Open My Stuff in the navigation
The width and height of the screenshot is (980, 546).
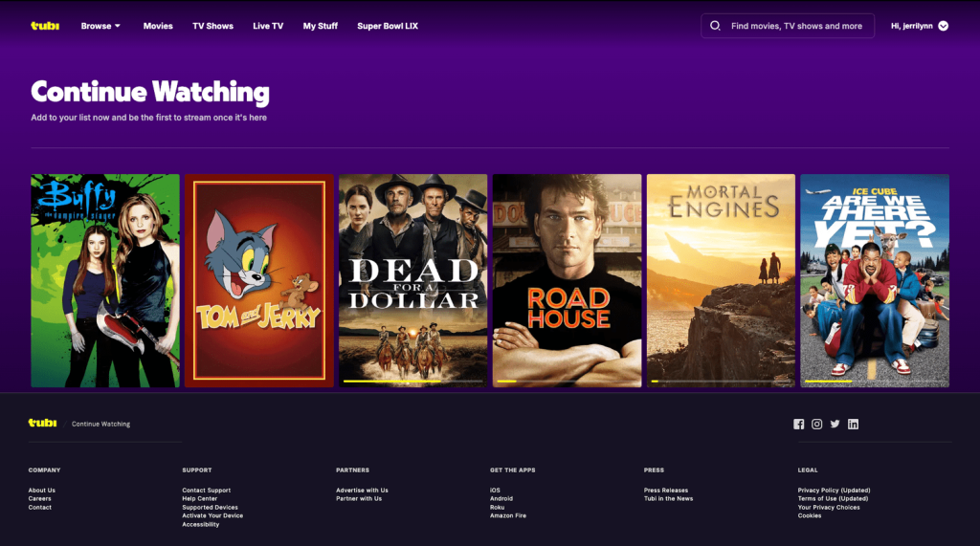point(320,26)
